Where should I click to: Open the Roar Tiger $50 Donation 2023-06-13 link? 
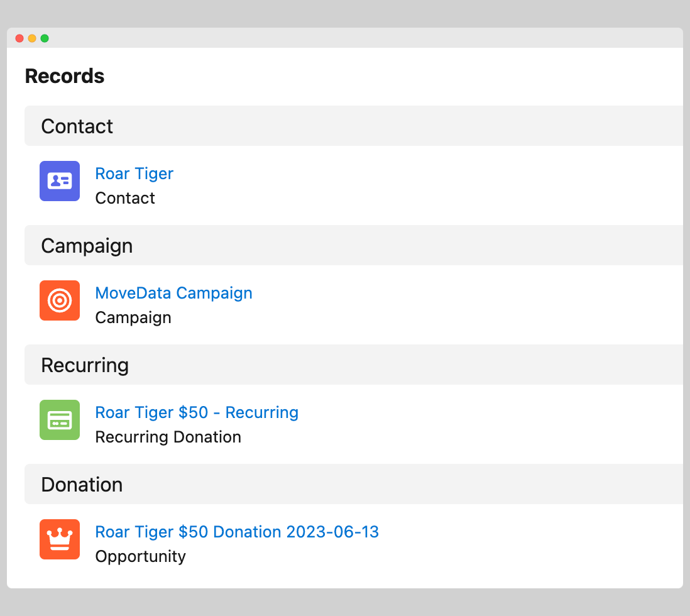pyautogui.click(x=236, y=532)
